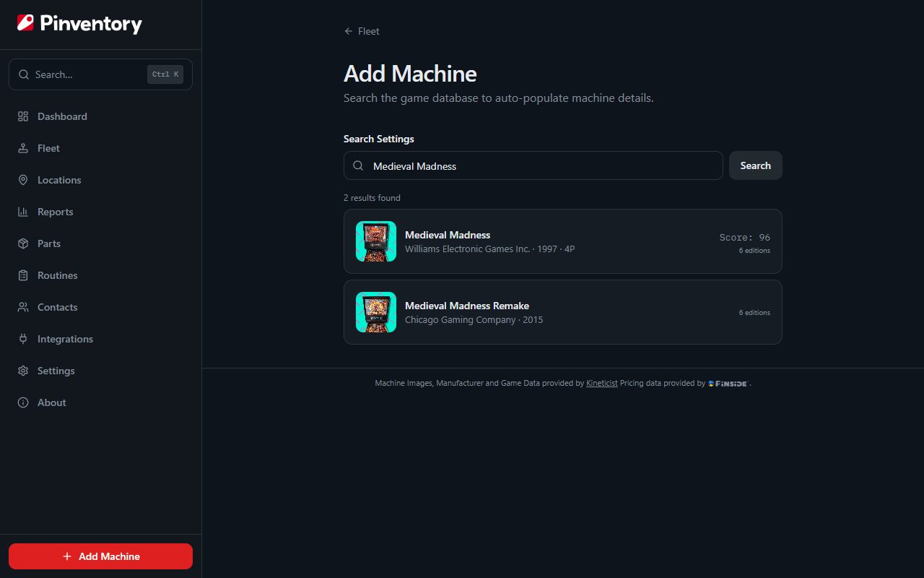This screenshot has height=578, width=924.
Task: Click the plus icon on Add Machine
Action: 67,556
